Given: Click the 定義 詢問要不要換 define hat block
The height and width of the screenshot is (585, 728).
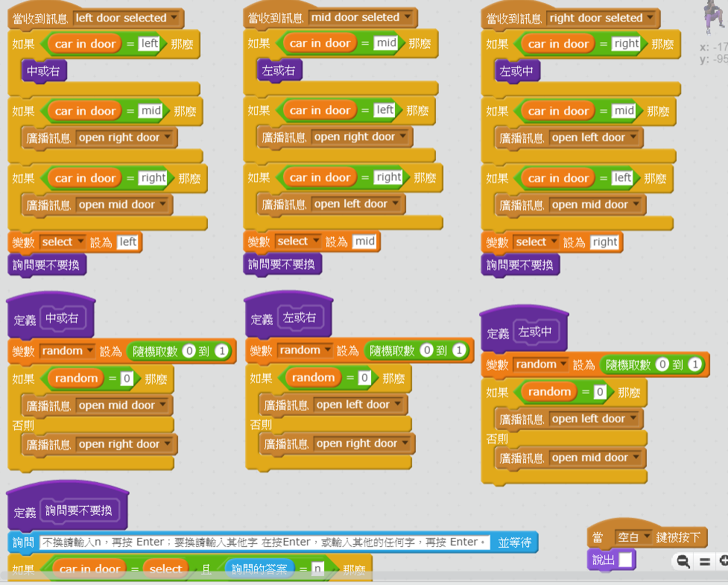Looking at the screenshot, I should [x=67, y=506].
